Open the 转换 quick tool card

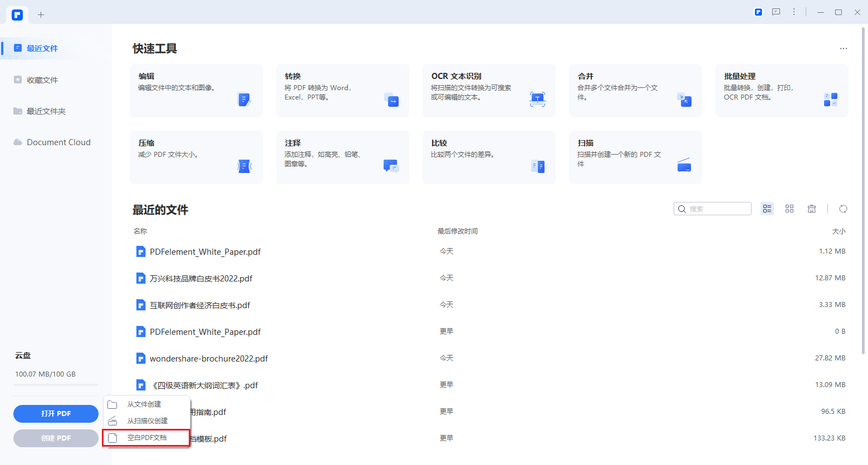pos(342,91)
